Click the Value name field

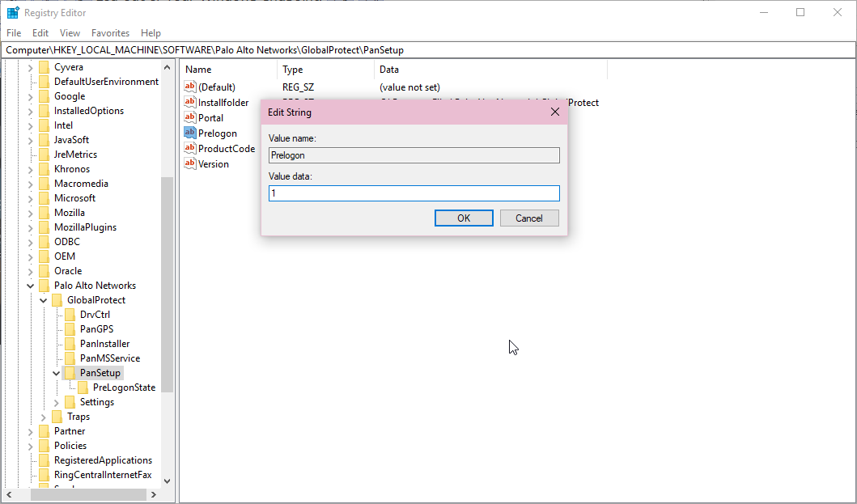pos(414,155)
